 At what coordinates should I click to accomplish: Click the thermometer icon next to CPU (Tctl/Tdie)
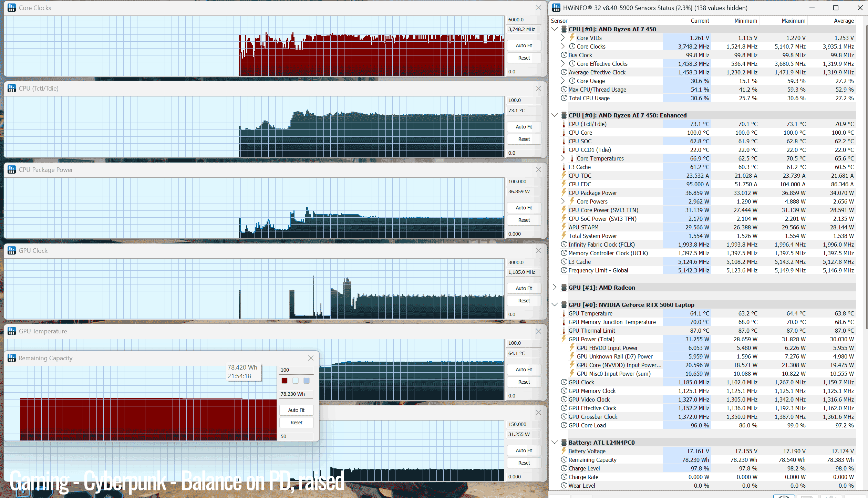[x=564, y=124]
